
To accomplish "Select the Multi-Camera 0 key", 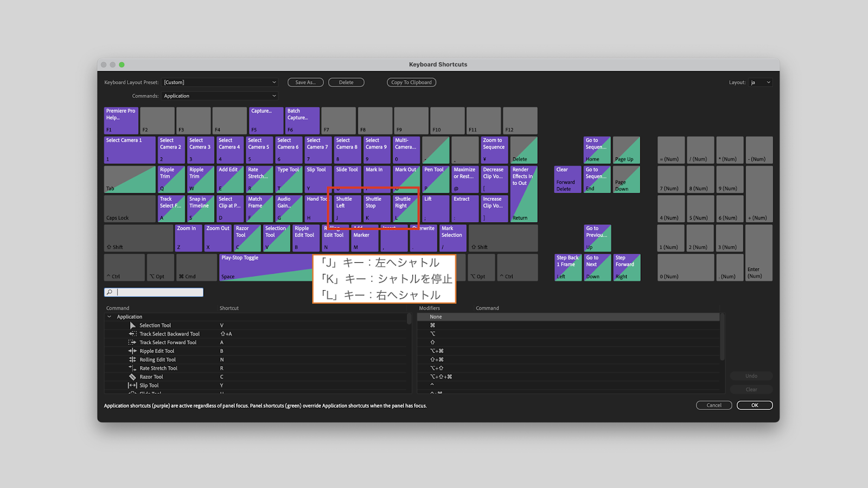I will (x=406, y=150).
